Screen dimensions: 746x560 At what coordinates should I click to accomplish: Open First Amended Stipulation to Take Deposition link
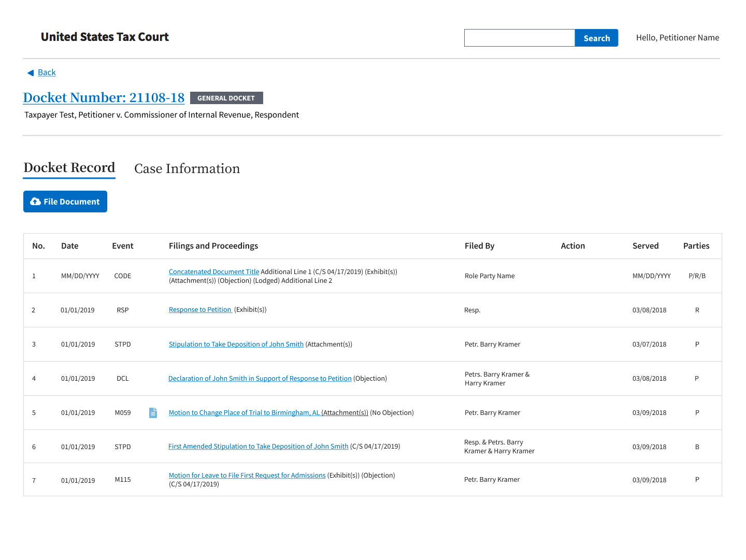coord(259,447)
